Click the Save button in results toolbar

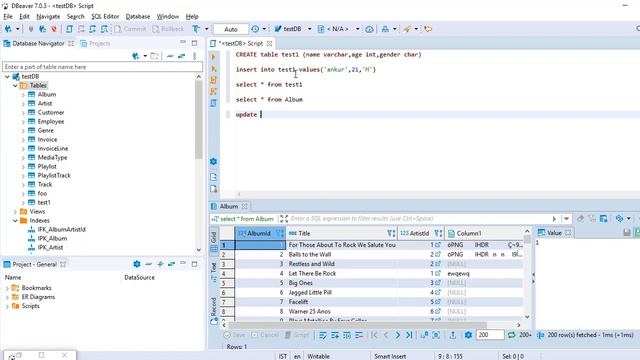tap(234, 335)
